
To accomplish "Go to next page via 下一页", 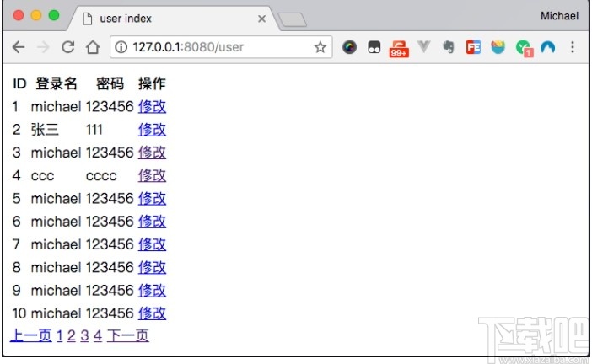I will [128, 335].
